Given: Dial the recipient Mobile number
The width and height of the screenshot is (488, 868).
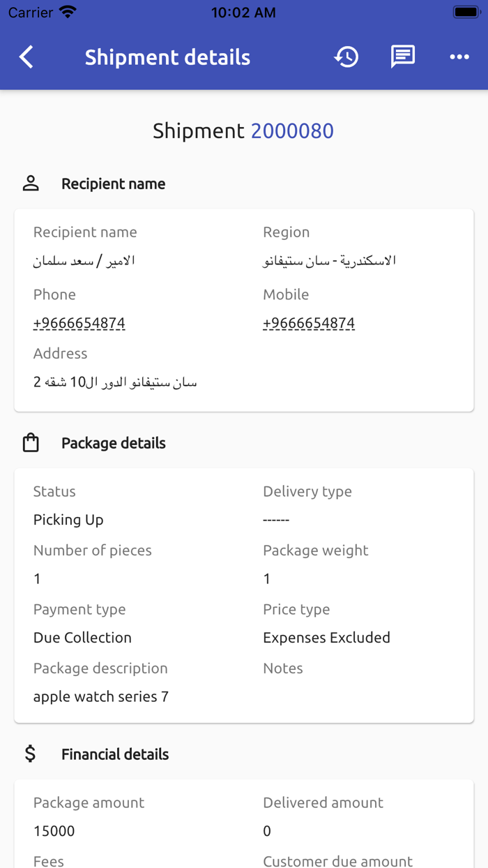Looking at the screenshot, I should [309, 323].
